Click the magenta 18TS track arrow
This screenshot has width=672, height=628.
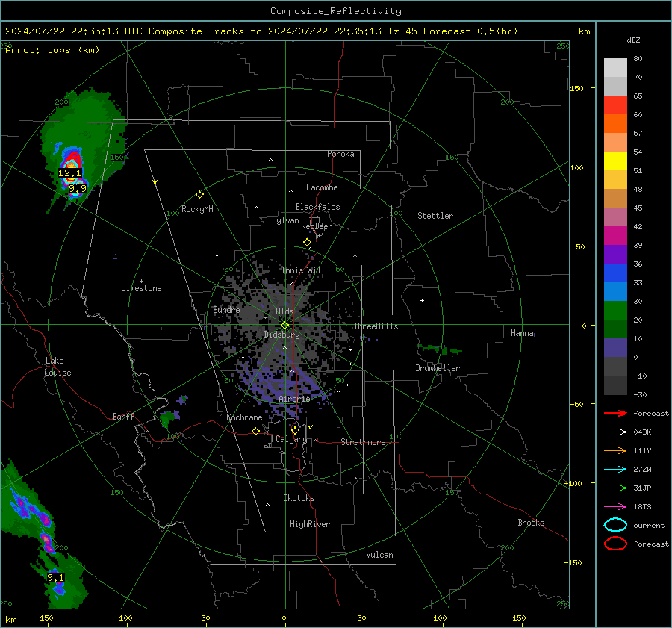(615, 507)
